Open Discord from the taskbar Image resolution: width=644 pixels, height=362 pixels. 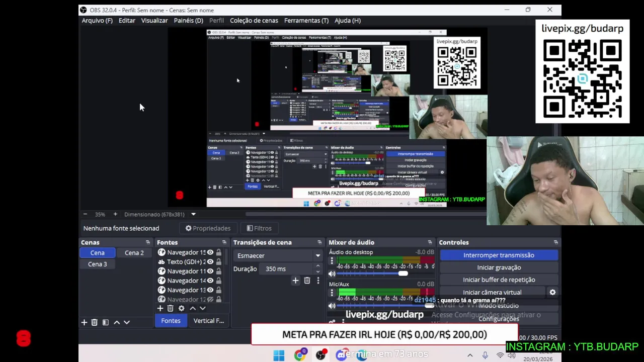pos(342,355)
